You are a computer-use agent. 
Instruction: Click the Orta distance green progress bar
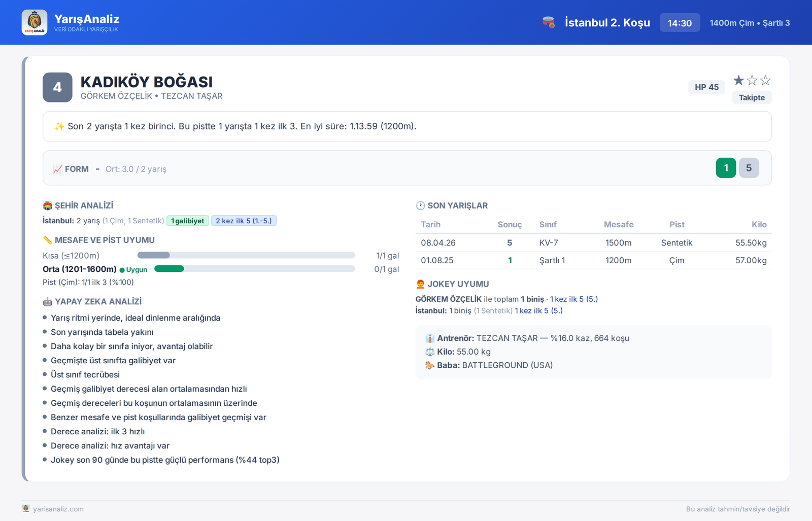[x=169, y=269]
